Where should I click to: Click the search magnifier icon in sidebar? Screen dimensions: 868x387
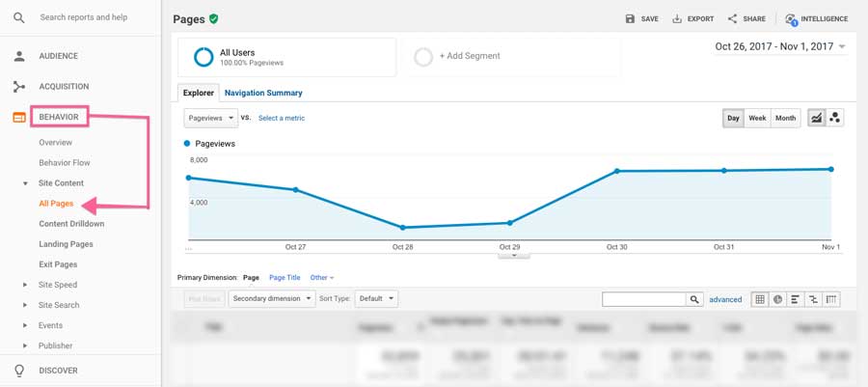(19, 17)
